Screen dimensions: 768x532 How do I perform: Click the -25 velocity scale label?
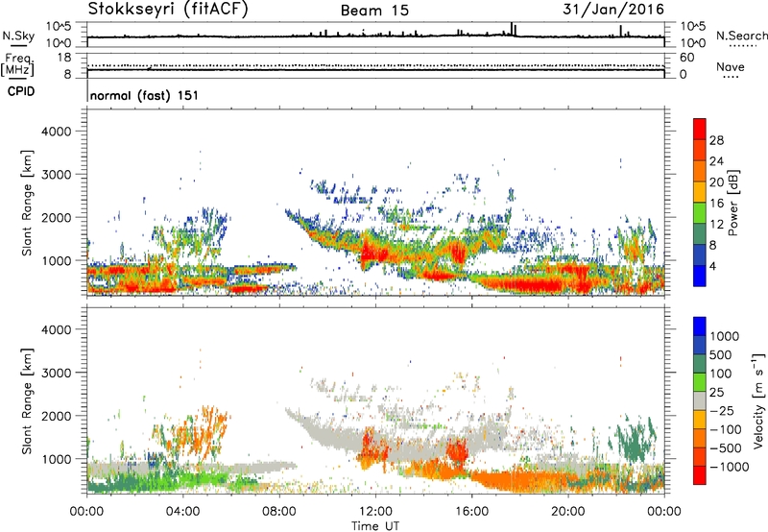click(722, 410)
